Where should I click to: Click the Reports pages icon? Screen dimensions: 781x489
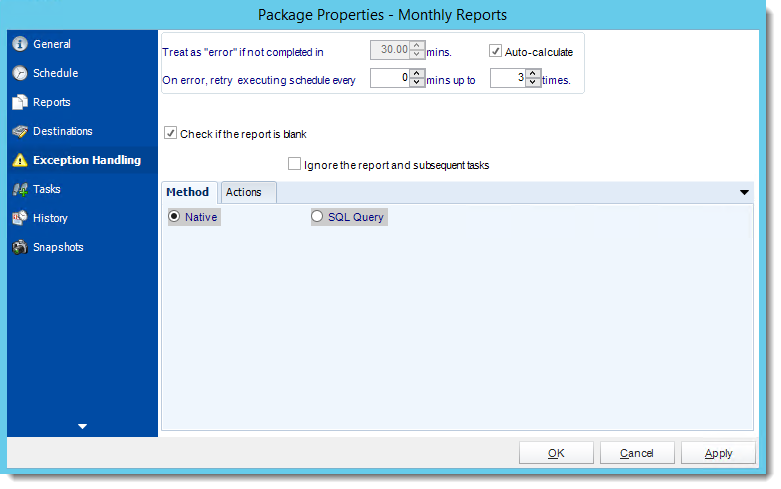[20, 102]
